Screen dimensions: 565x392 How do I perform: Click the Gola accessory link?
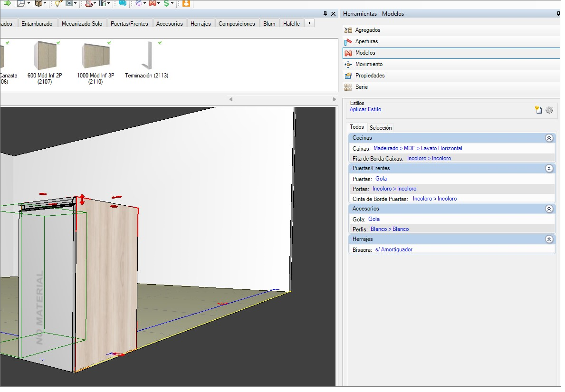373,220
